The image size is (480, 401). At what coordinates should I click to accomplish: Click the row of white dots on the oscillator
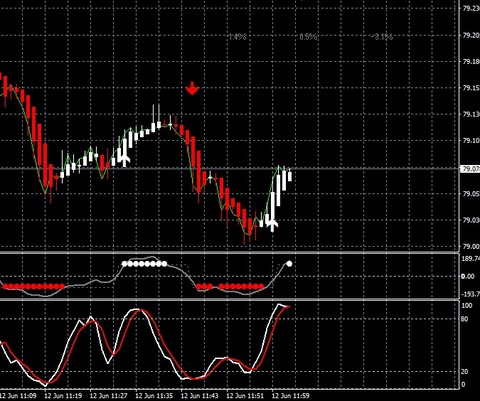tap(144, 264)
